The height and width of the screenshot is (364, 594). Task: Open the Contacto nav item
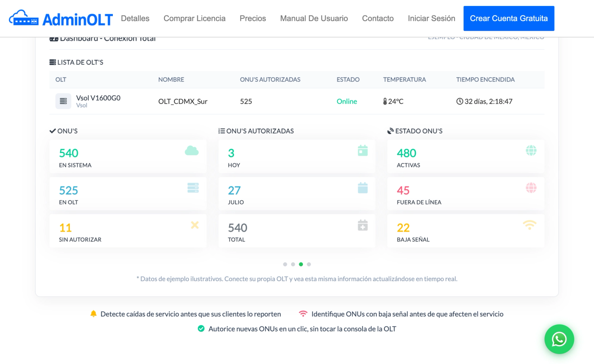pyautogui.click(x=378, y=18)
